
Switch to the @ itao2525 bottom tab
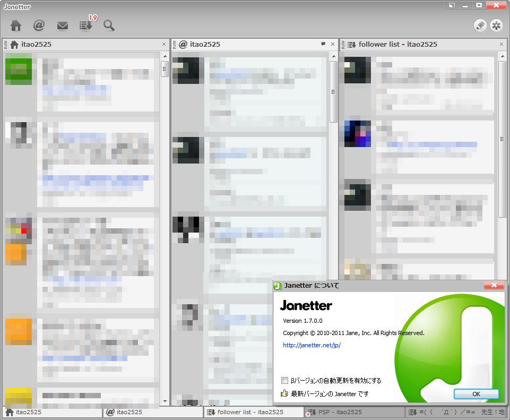pyautogui.click(x=153, y=412)
